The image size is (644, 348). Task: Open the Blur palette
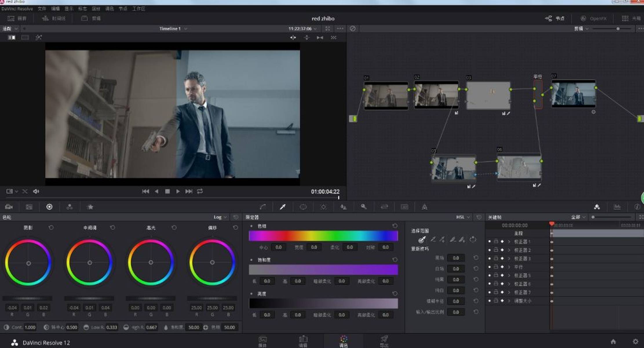click(x=343, y=207)
